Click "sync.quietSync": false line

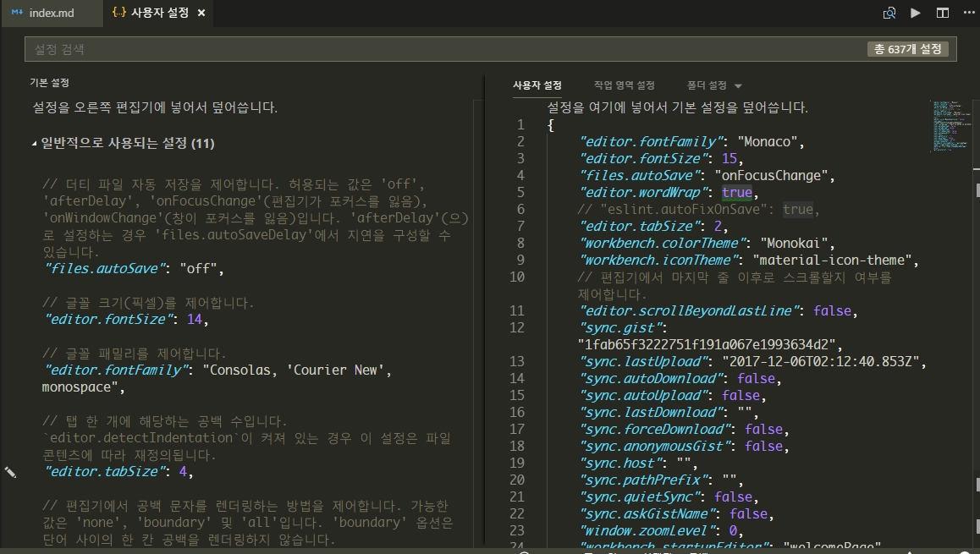pos(669,496)
